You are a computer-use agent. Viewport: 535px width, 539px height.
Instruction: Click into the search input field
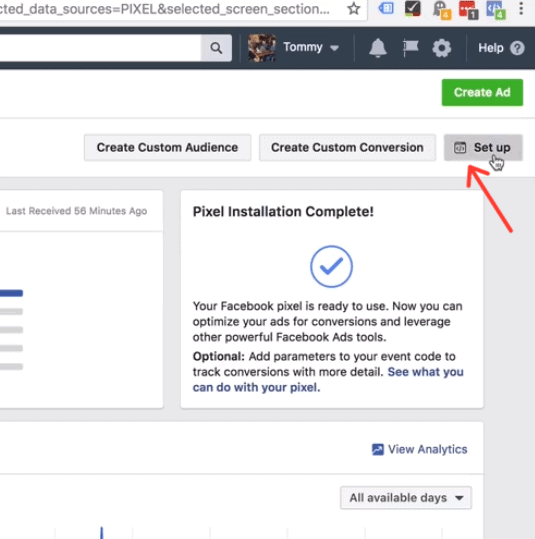coord(100,48)
